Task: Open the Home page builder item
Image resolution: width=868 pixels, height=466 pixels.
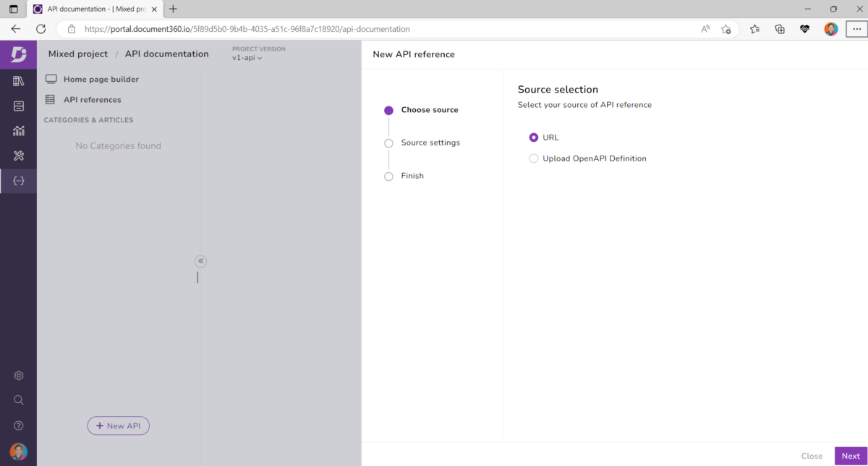Action: (101, 80)
